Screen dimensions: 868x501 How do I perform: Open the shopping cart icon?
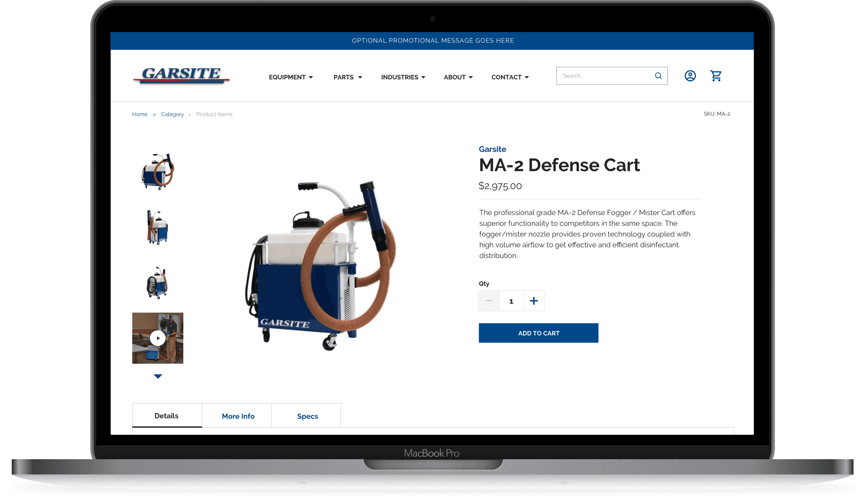(716, 76)
